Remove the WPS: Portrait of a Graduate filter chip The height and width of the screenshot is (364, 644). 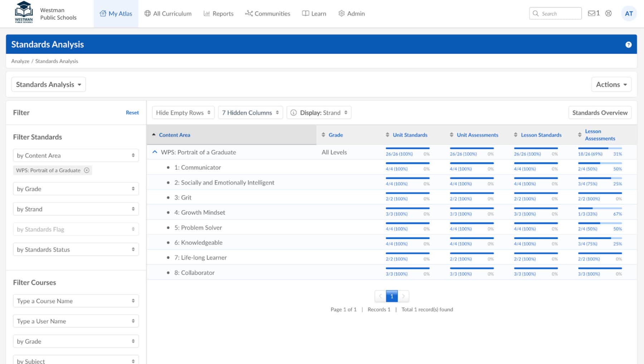tap(87, 170)
